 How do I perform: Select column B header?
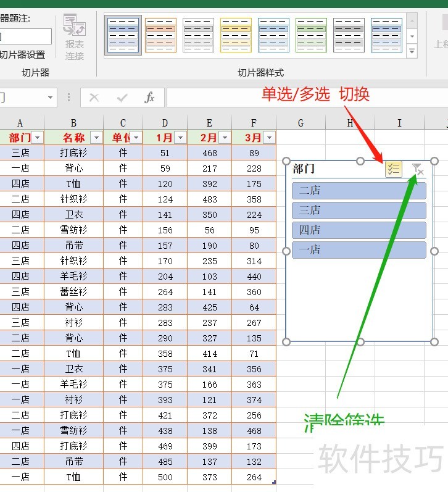(x=73, y=123)
